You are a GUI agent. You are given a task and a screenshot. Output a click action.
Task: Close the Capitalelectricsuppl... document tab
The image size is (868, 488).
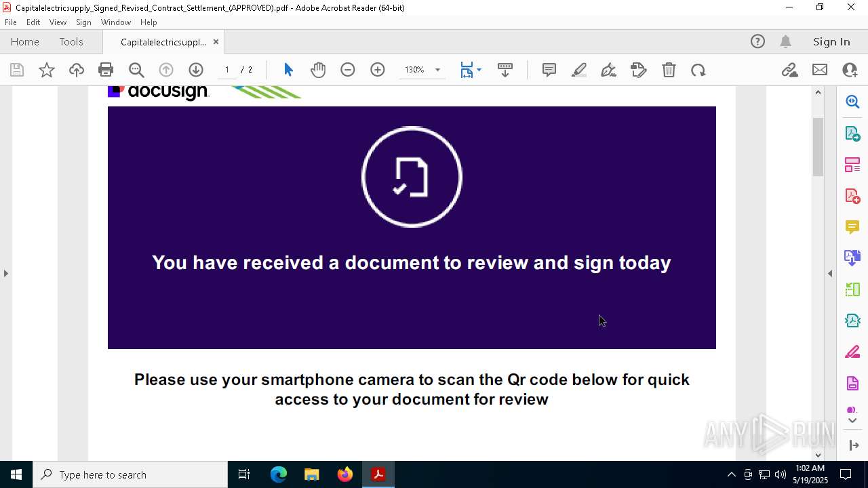coord(216,42)
